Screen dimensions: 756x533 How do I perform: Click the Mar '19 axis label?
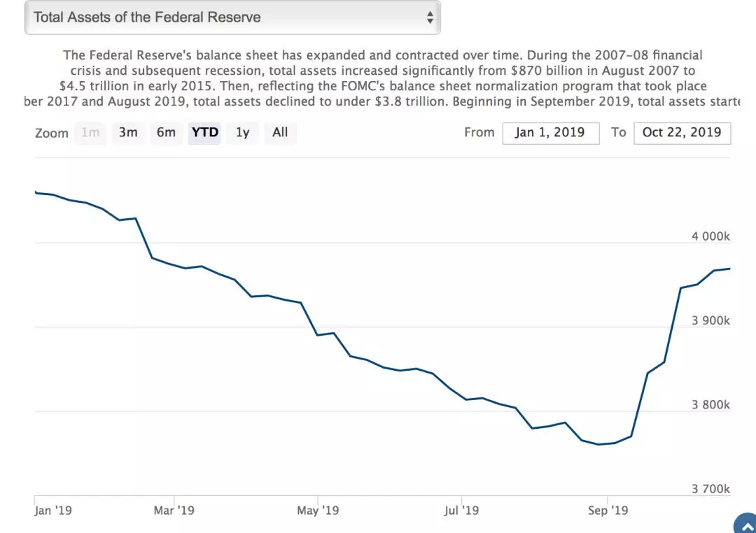[x=174, y=511]
